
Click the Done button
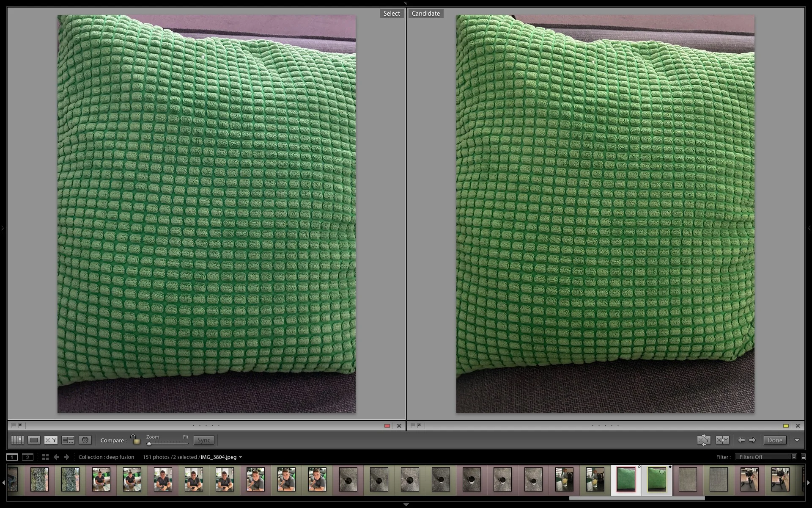(775, 440)
